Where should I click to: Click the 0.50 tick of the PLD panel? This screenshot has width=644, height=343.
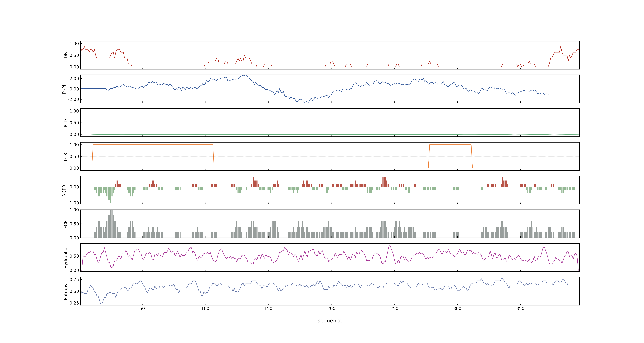[x=74, y=123]
